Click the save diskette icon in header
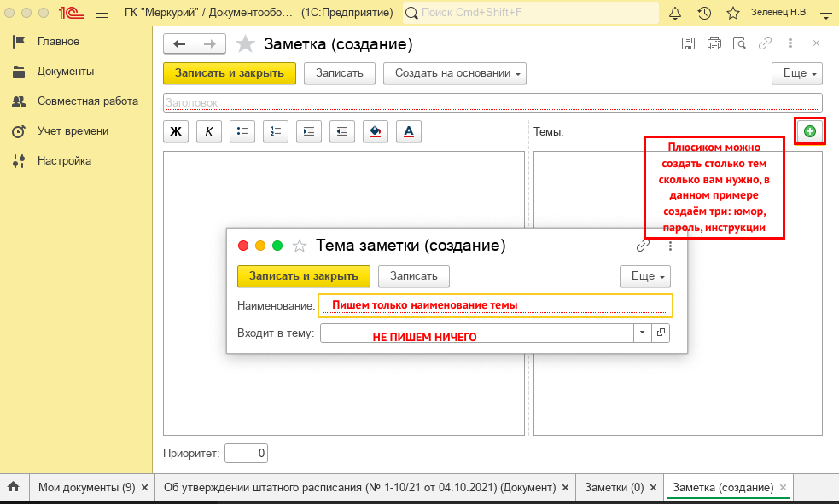The image size is (839, 504). point(688,43)
